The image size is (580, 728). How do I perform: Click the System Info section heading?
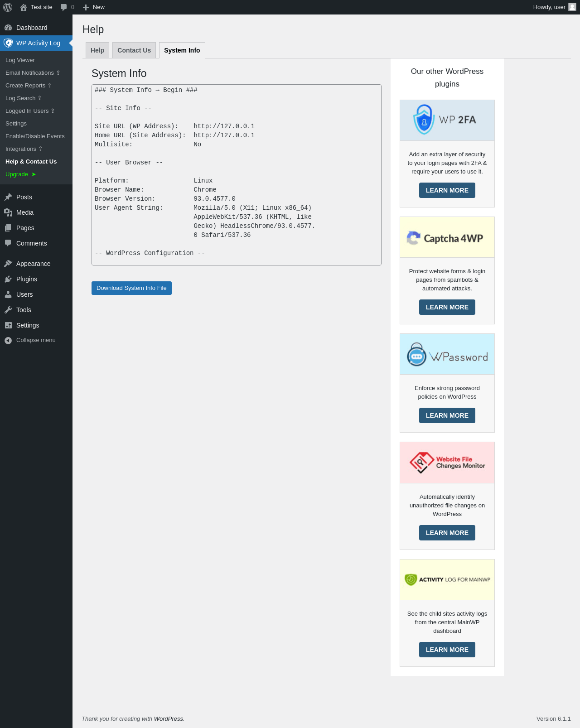point(119,73)
